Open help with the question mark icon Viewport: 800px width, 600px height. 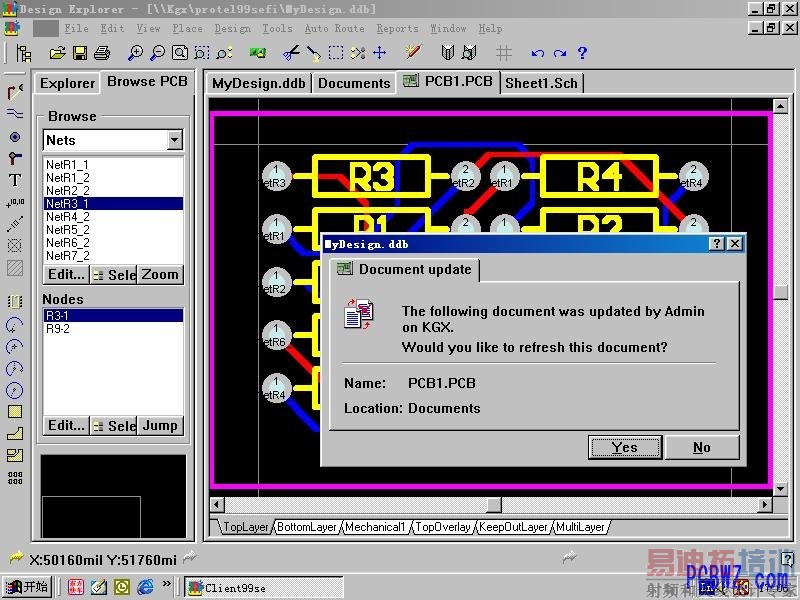pos(582,53)
